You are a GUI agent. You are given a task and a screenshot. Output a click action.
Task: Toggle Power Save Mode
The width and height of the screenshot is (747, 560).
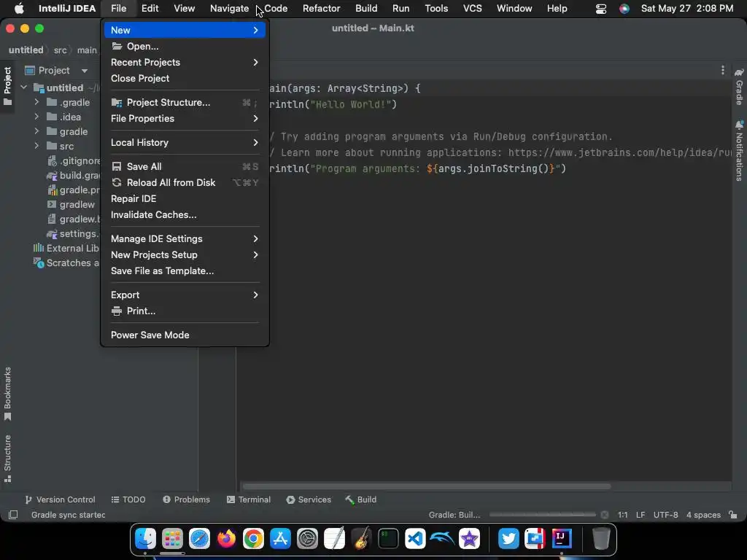coord(185,335)
